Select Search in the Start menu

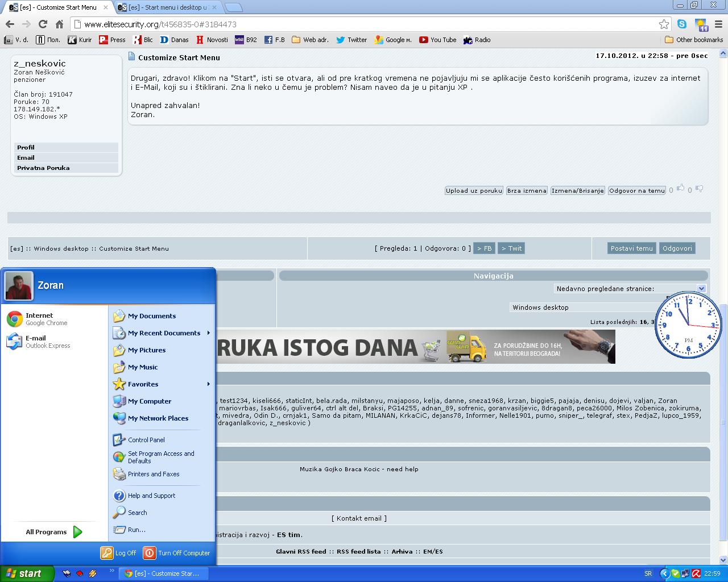coord(162,513)
